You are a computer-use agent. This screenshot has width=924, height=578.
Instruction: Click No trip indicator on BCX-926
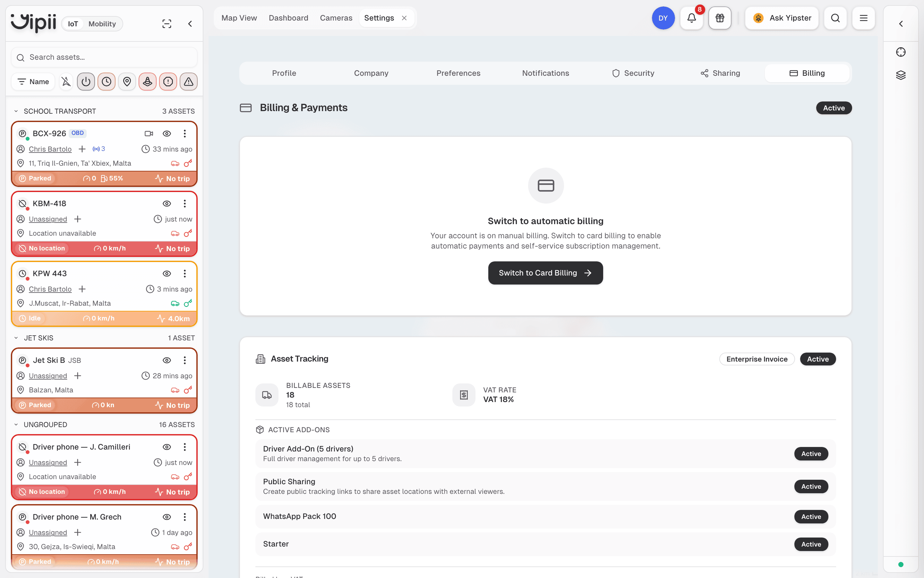coord(172,179)
